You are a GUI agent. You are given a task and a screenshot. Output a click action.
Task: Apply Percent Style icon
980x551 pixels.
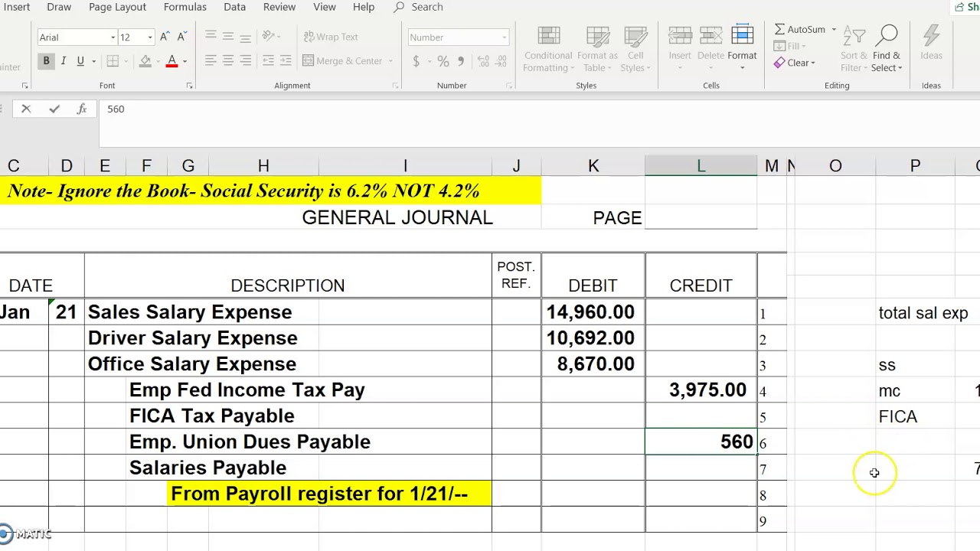[443, 61]
